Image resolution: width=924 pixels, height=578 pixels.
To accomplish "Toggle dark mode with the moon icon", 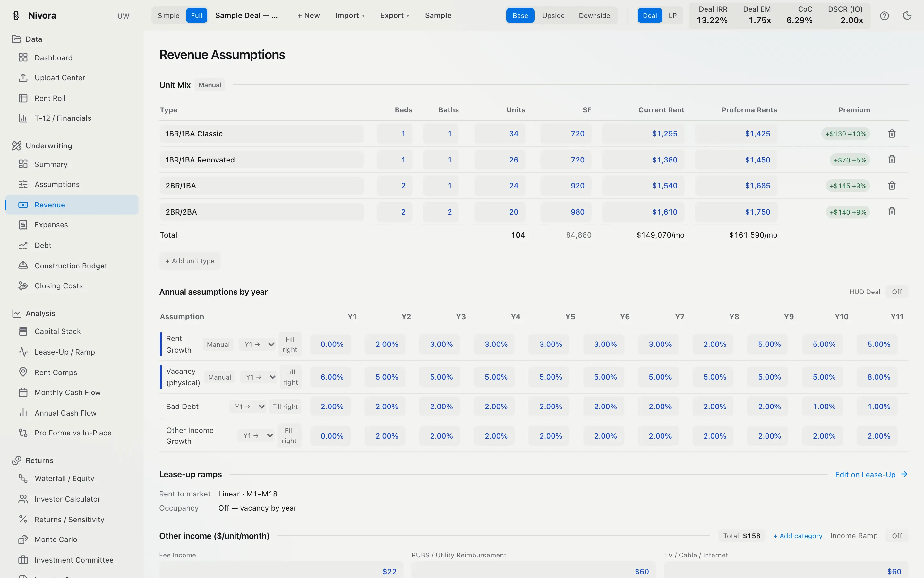I will (907, 16).
